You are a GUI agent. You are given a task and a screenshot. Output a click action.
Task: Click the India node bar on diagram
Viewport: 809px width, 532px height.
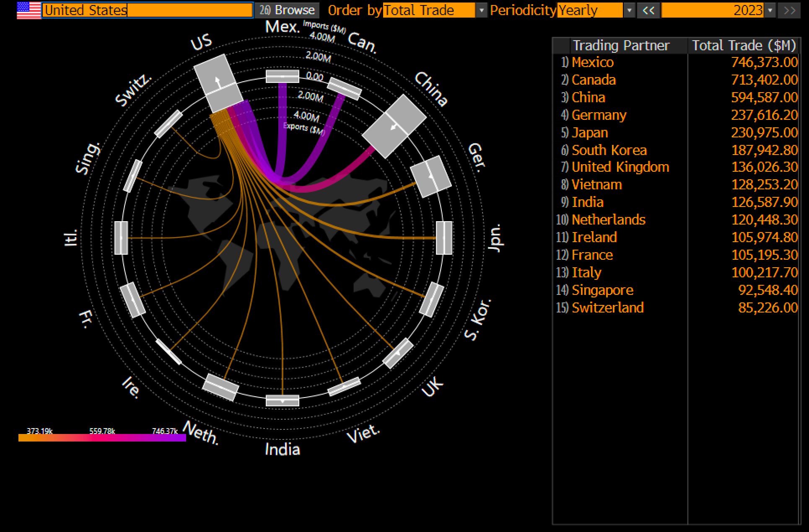coord(283,400)
